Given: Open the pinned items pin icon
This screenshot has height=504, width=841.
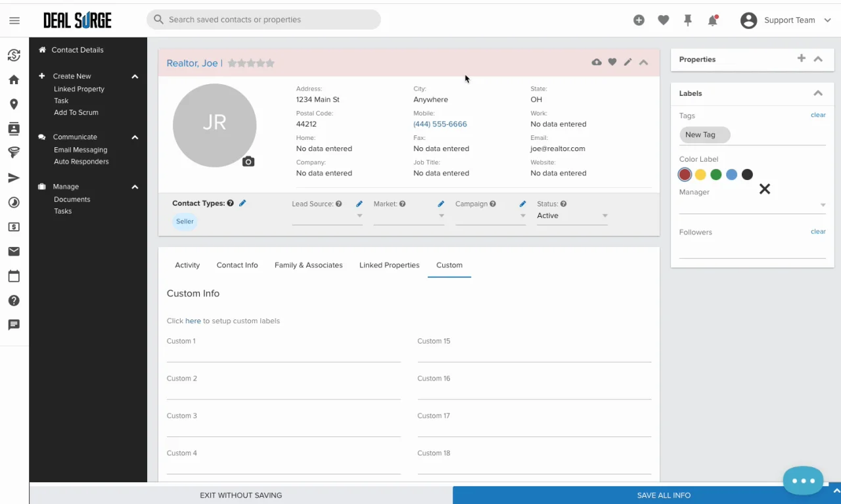Looking at the screenshot, I should pyautogui.click(x=688, y=20).
